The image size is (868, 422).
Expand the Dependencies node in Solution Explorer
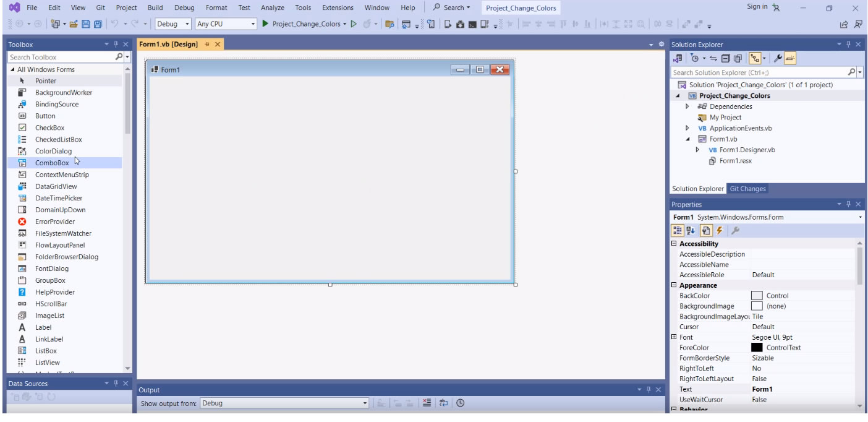(687, 106)
